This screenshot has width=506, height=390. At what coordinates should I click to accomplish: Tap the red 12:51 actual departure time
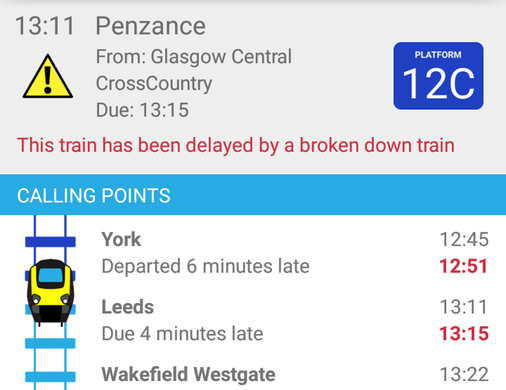point(464,266)
